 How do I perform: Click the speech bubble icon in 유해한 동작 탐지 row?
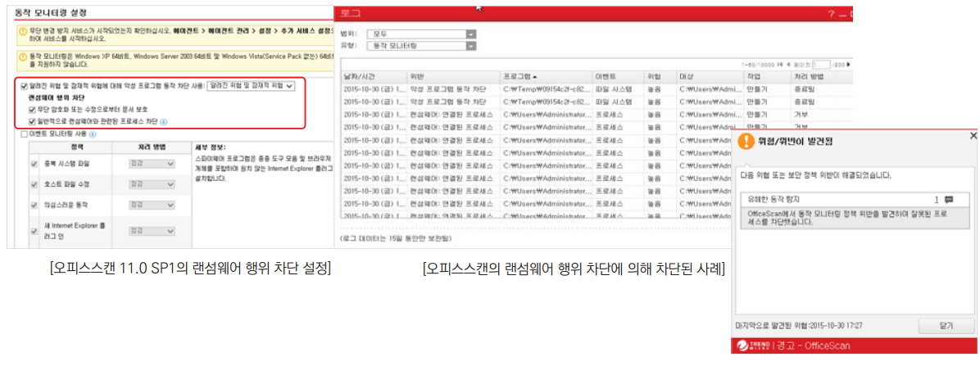[949, 200]
